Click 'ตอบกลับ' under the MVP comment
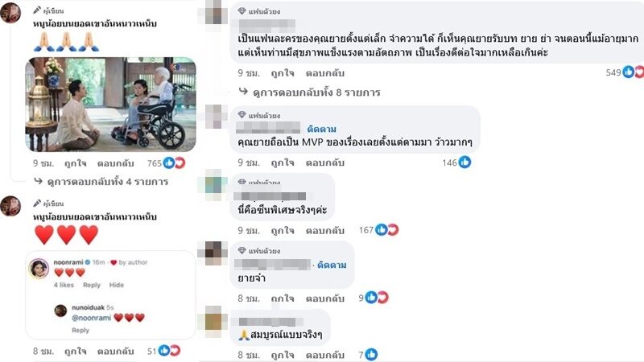Viewport: 644px width, 362px height. point(325,162)
